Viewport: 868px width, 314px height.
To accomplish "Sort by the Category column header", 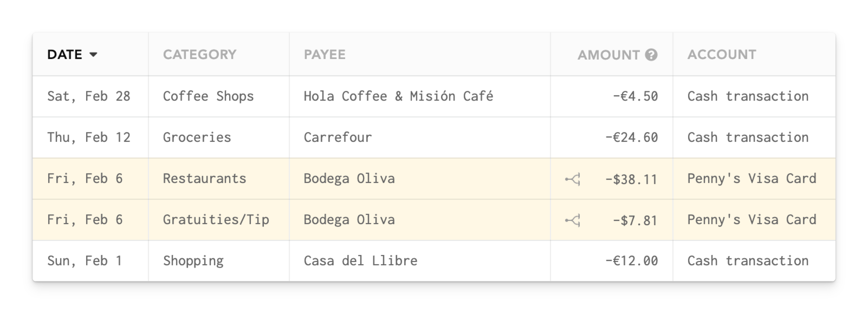I will [199, 54].
